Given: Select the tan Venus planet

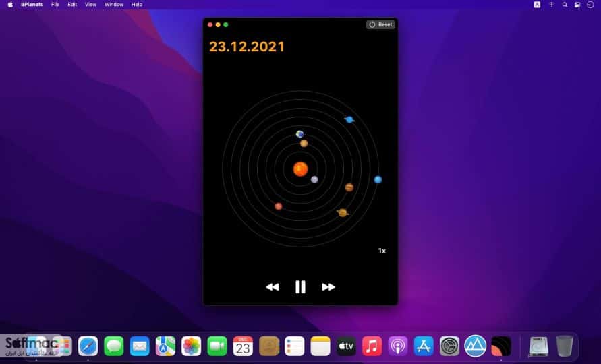Looking at the screenshot, I should (304, 144).
